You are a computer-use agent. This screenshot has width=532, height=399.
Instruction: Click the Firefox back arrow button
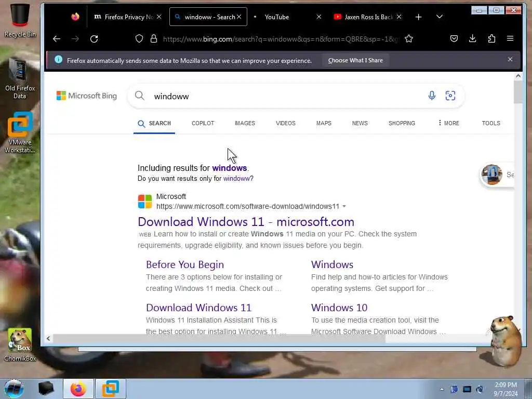pyautogui.click(x=57, y=38)
